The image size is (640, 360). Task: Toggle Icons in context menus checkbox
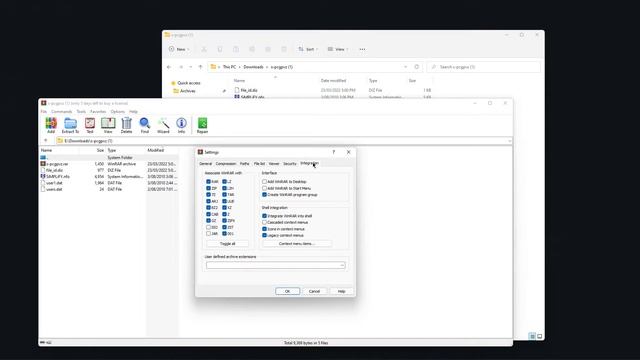(264, 229)
